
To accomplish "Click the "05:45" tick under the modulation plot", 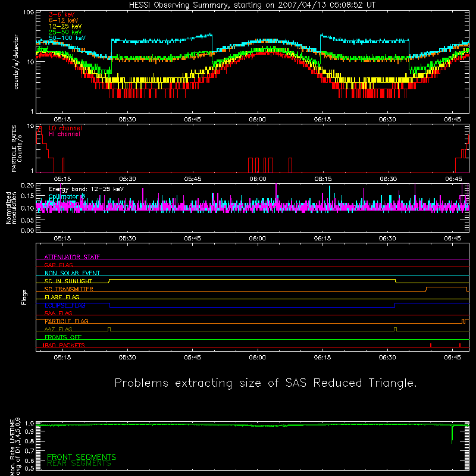I will point(192,239).
